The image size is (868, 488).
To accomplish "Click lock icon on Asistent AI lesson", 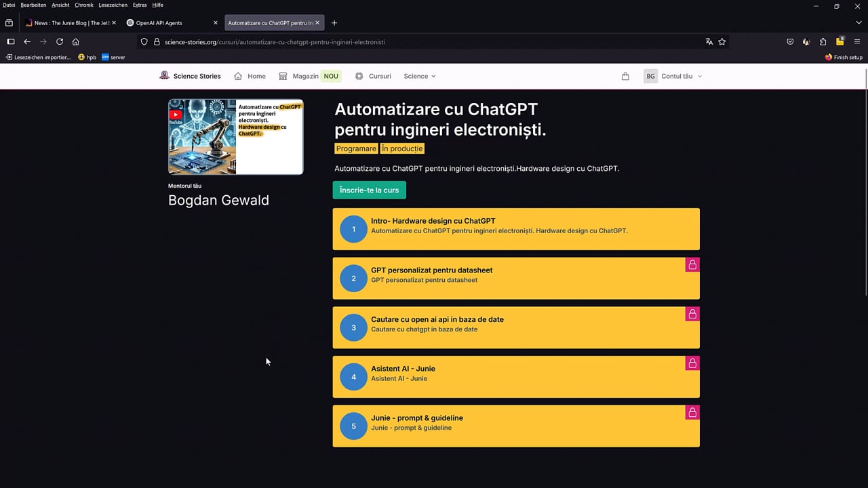I will pos(692,363).
